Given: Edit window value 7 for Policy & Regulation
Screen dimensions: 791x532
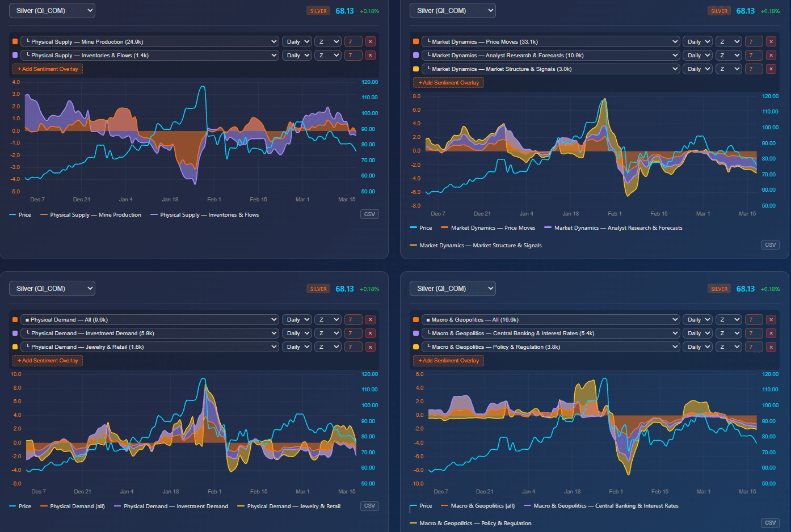Looking at the screenshot, I should [x=754, y=347].
